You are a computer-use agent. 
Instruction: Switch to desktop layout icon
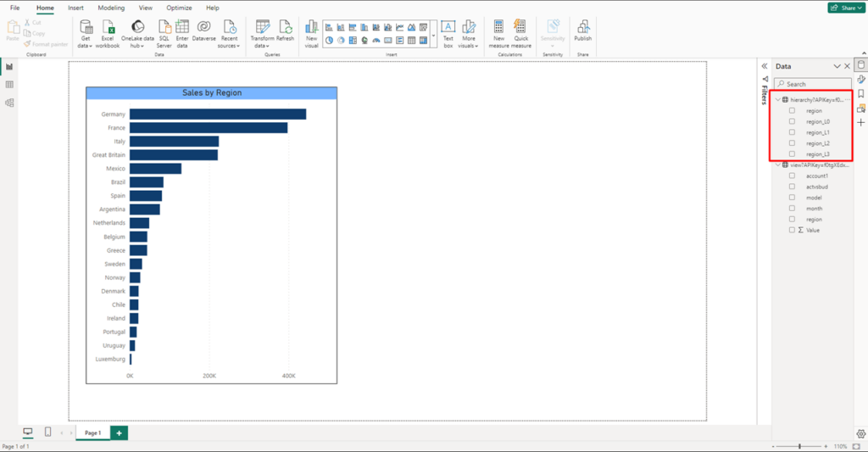[28, 432]
